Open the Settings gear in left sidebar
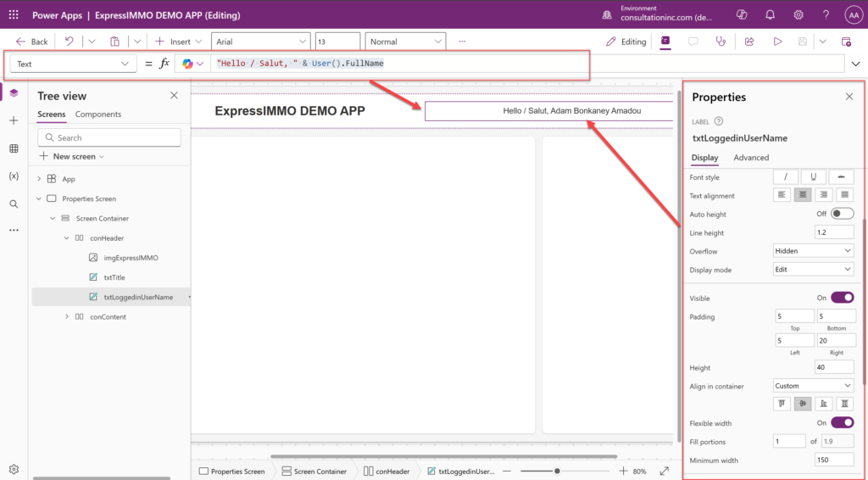Screen dimensions: 868x480 (14, 469)
